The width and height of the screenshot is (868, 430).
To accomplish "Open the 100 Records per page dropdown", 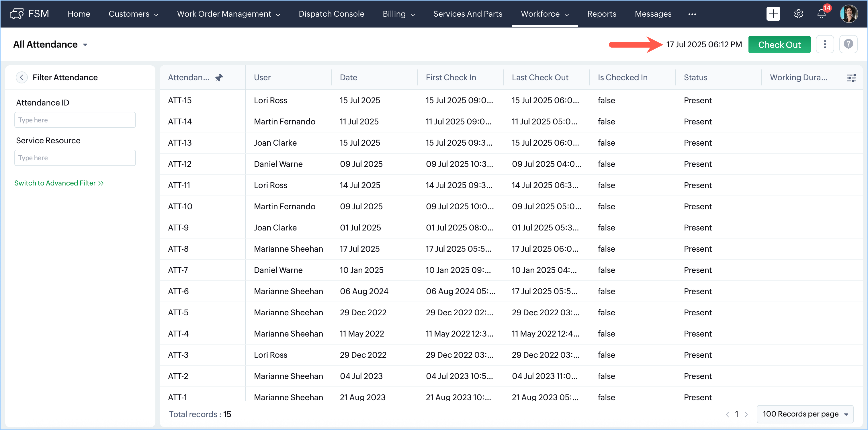I will click(805, 414).
